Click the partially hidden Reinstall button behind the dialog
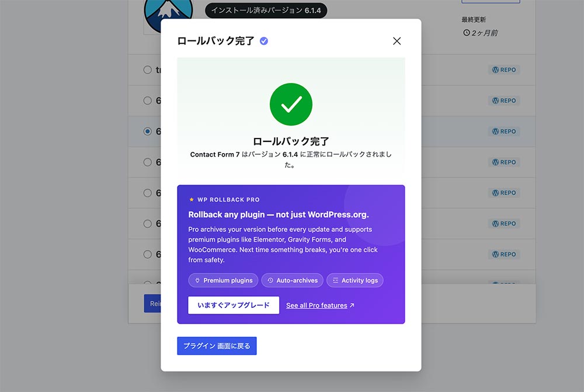Screen dimensions: 584x392 (x=152, y=303)
